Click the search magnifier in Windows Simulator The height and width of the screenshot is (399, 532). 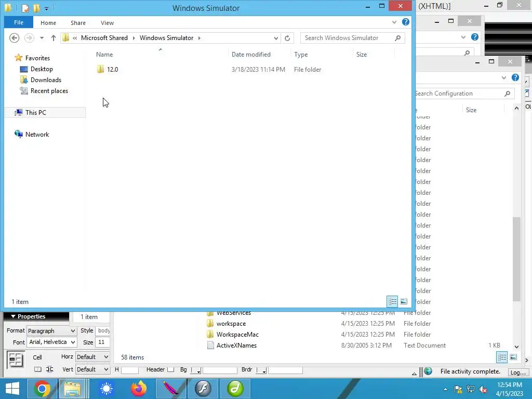pyautogui.click(x=397, y=38)
